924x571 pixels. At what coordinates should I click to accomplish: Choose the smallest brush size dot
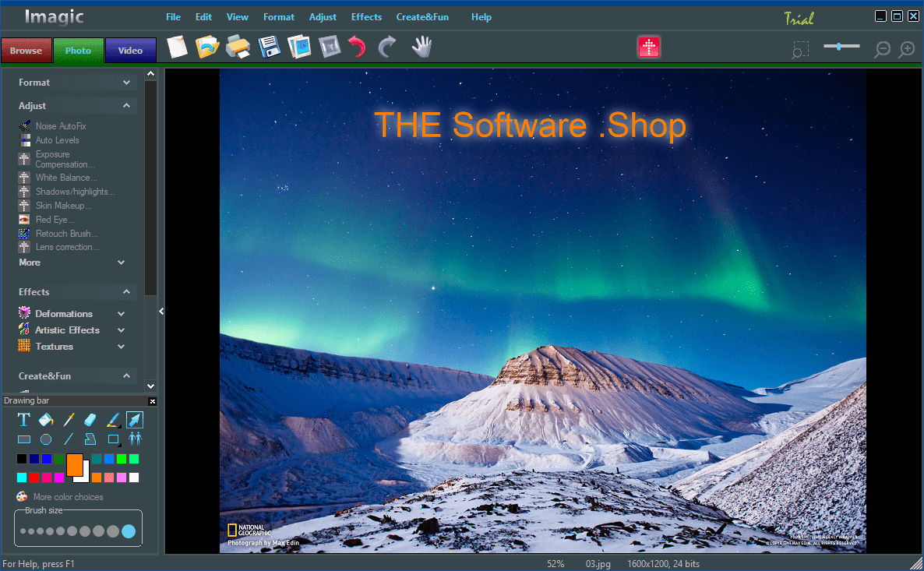click(x=23, y=531)
